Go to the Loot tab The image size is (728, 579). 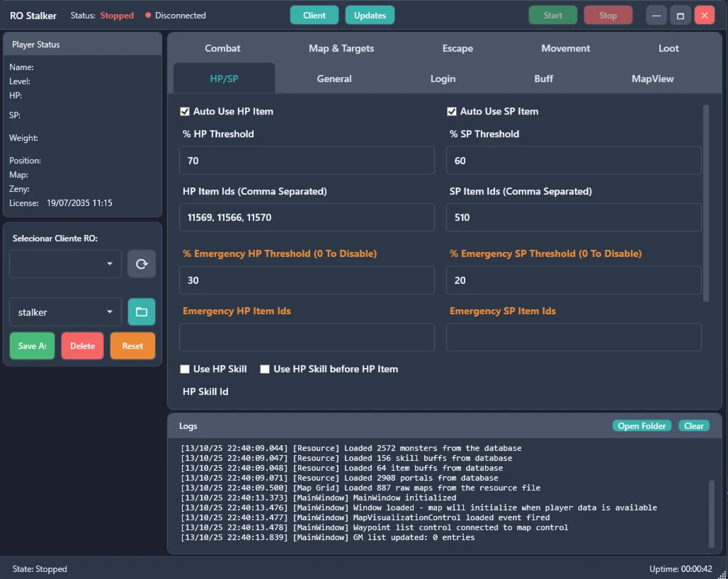(668, 48)
